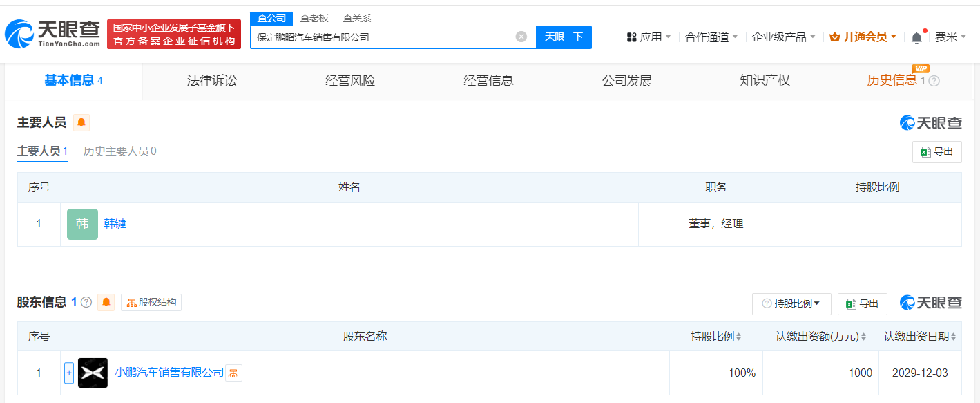
Task: Click the 100% shareholding cell
Action: click(716, 373)
